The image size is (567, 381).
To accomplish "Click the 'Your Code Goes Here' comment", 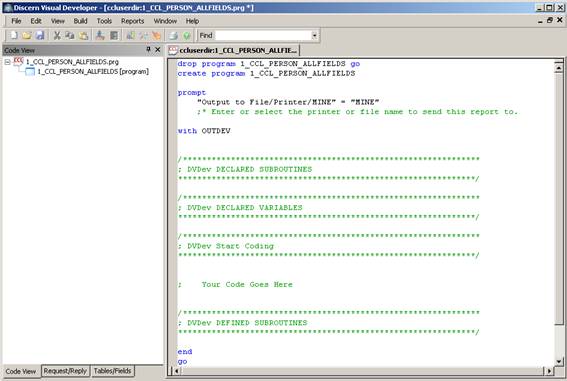I will point(247,284).
